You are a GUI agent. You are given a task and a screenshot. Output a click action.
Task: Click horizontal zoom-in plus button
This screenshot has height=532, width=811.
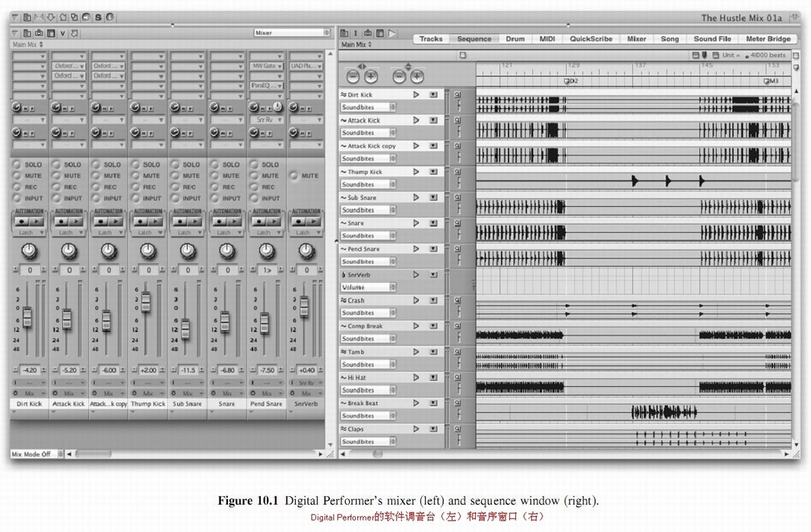[x=371, y=77]
